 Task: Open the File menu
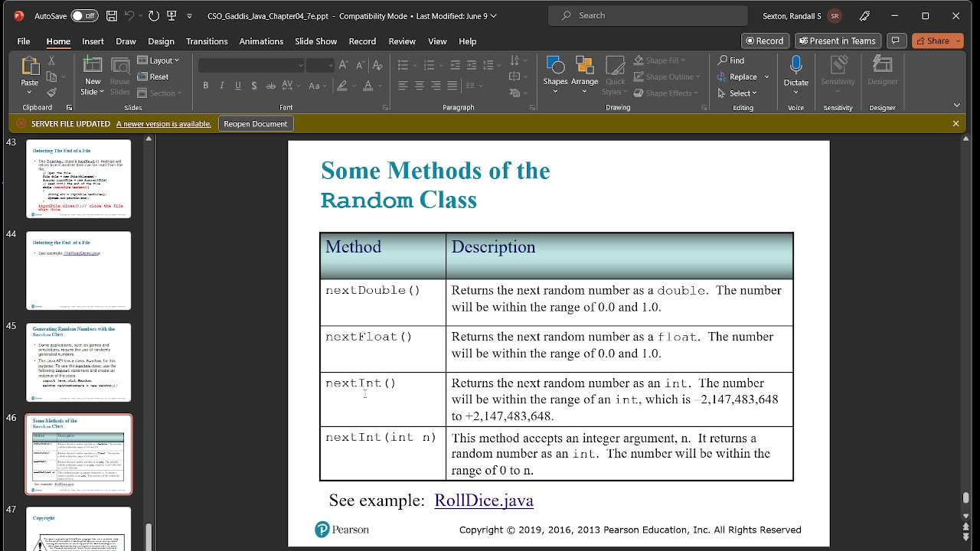point(24,41)
